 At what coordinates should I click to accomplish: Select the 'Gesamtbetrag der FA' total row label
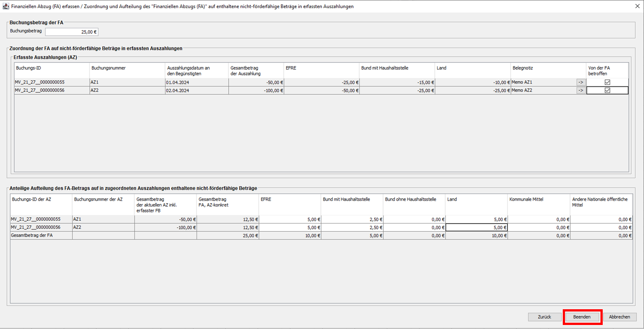(x=41, y=236)
